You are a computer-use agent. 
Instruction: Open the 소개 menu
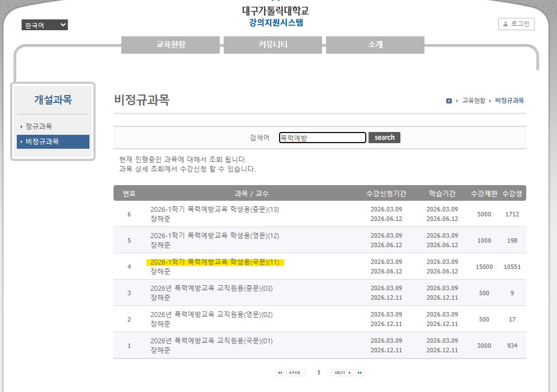point(375,45)
